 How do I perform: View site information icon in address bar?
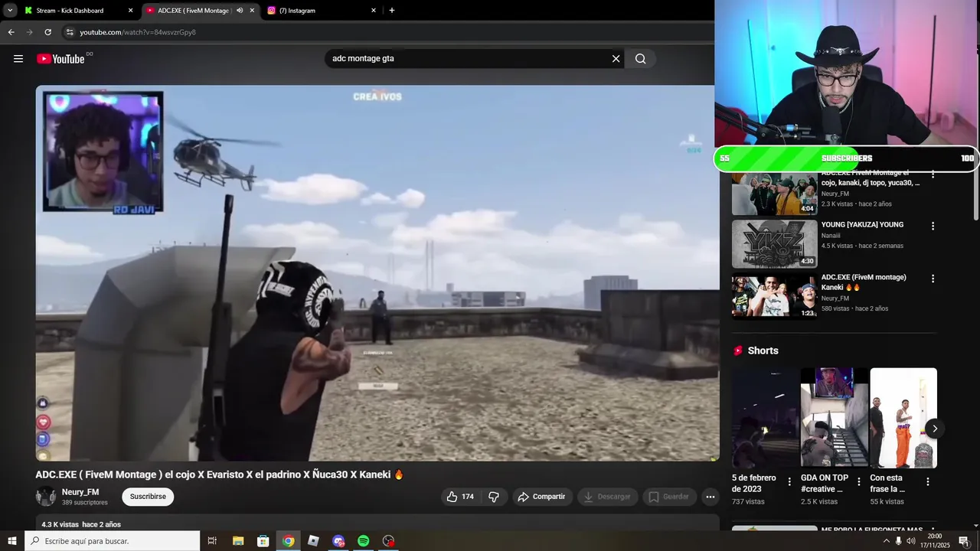pos(70,32)
